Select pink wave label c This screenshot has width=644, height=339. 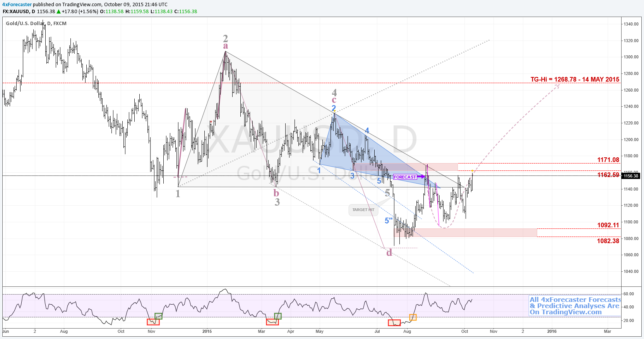[x=334, y=100]
